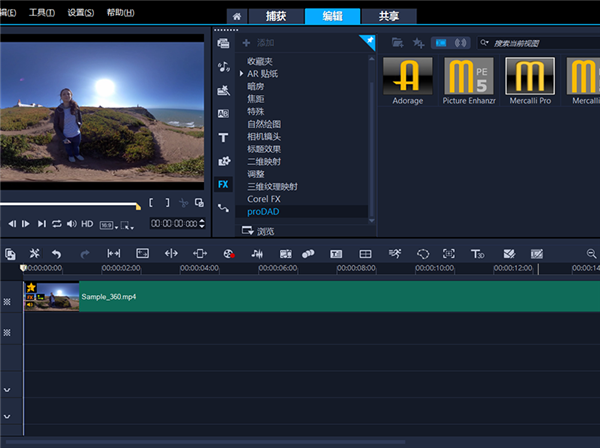Toggle audio filters display button
600x448 pixels.
[x=462, y=43]
